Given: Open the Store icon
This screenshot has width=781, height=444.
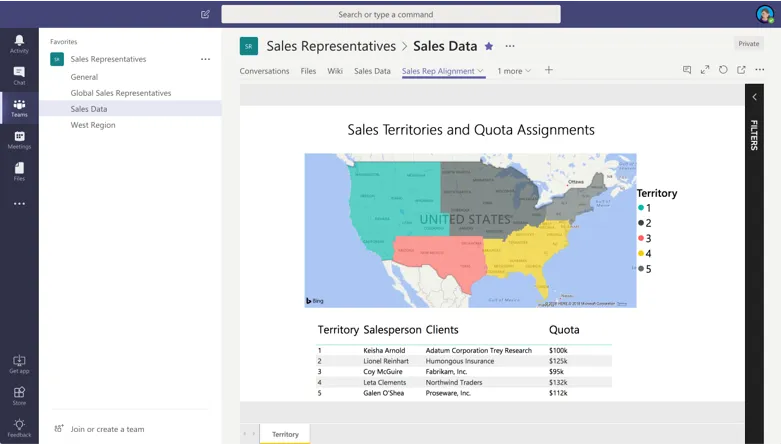Looking at the screenshot, I should coord(19,392).
